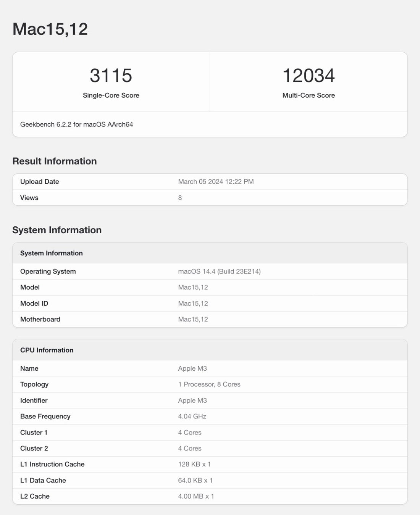Select Apple M3 value in Name row
The image size is (420, 515).
pyautogui.click(x=192, y=368)
